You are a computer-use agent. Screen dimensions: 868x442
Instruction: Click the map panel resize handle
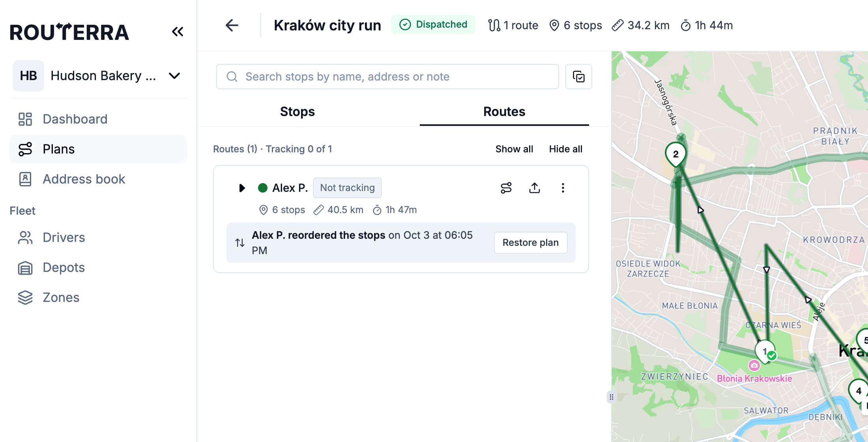611,397
